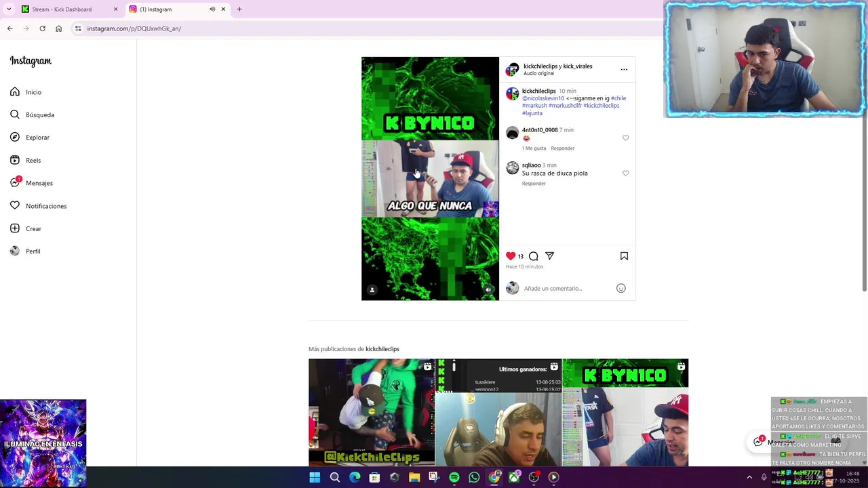Open the Crear plus icon
The width and height of the screenshot is (868, 488).
pos(15,228)
